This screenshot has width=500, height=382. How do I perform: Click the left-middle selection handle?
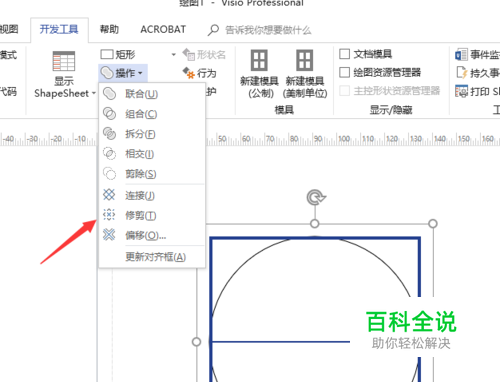(197, 342)
